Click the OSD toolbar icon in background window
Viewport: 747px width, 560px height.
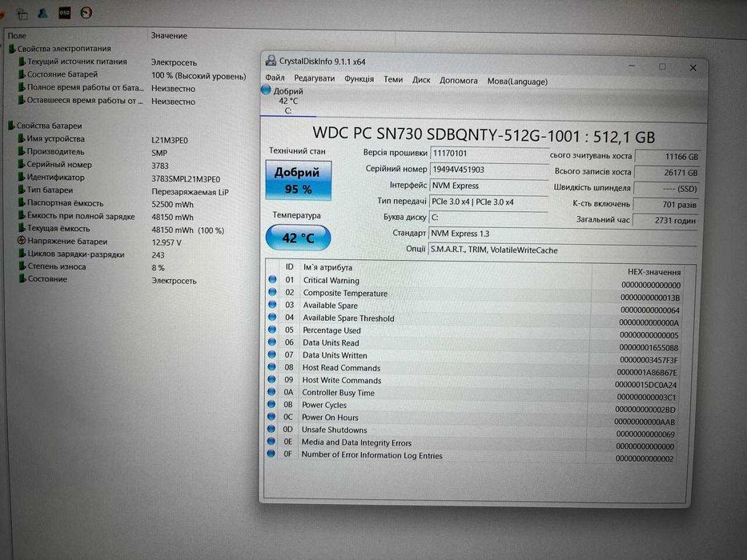(x=64, y=13)
